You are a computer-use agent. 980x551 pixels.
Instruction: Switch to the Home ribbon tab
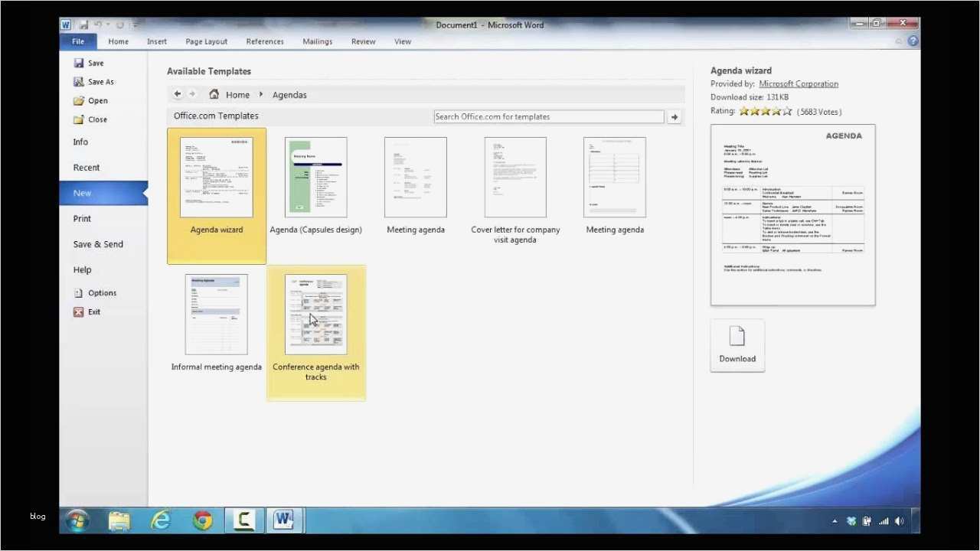(x=118, y=41)
